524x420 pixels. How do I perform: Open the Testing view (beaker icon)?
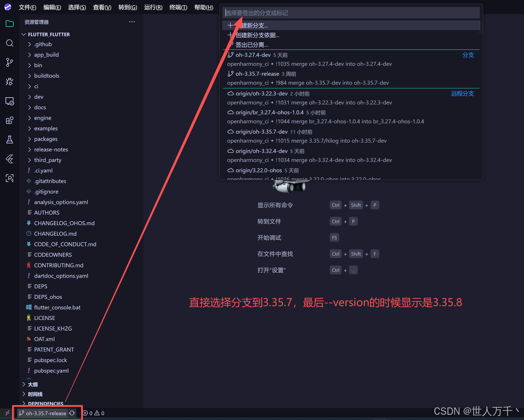pyautogui.click(x=9, y=140)
